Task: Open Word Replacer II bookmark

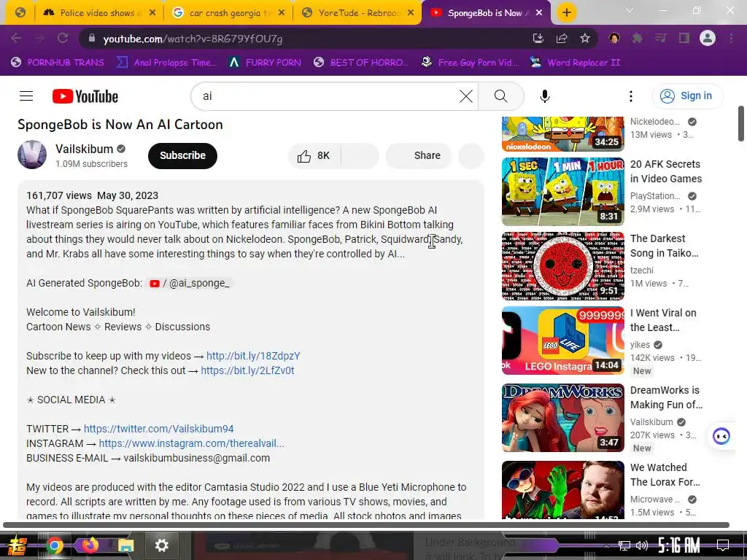Action: [x=575, y=63]
